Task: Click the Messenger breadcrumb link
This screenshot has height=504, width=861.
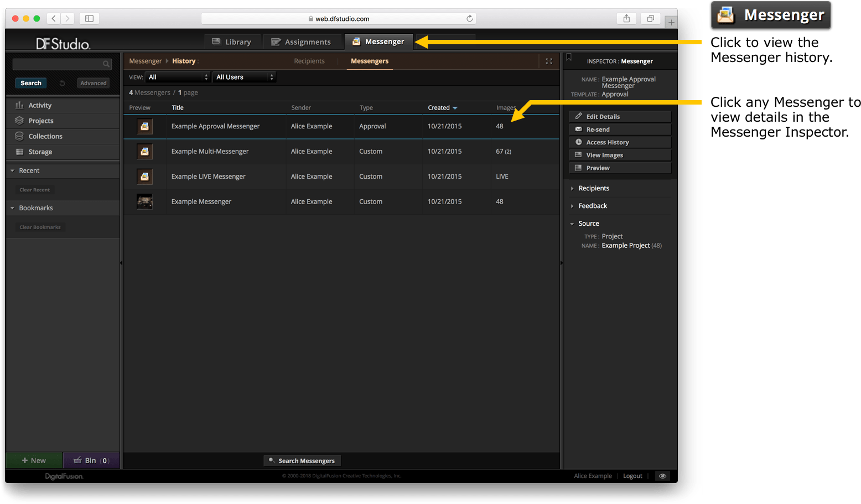Action: (x=145, y=61)
